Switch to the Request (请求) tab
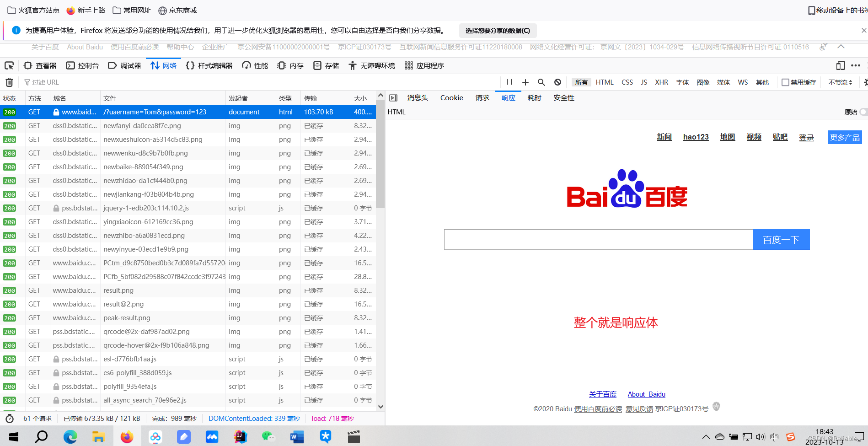The image size is (868, 446). [482, 98]
